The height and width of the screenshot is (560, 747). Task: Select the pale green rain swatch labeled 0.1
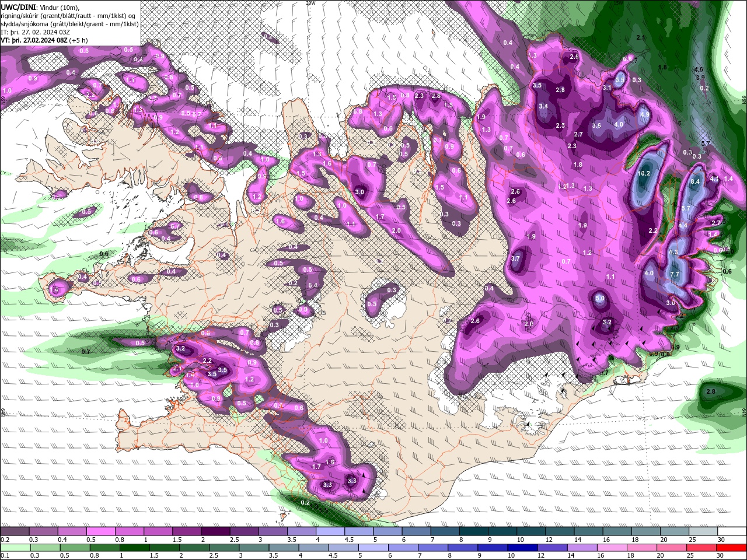tap(15, 548)
